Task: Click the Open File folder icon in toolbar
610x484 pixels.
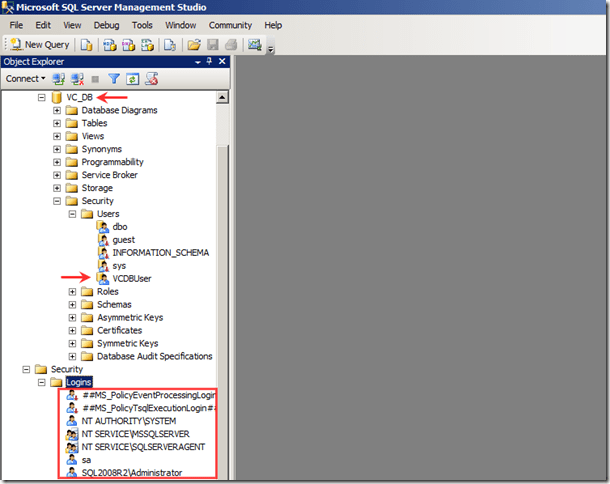Action: (x=194, y=45)
